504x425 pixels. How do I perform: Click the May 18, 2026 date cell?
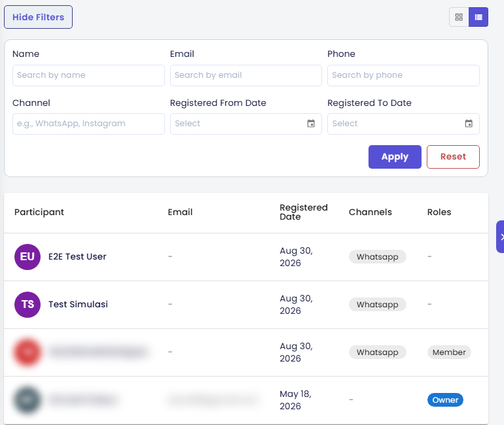pos(295,400)
